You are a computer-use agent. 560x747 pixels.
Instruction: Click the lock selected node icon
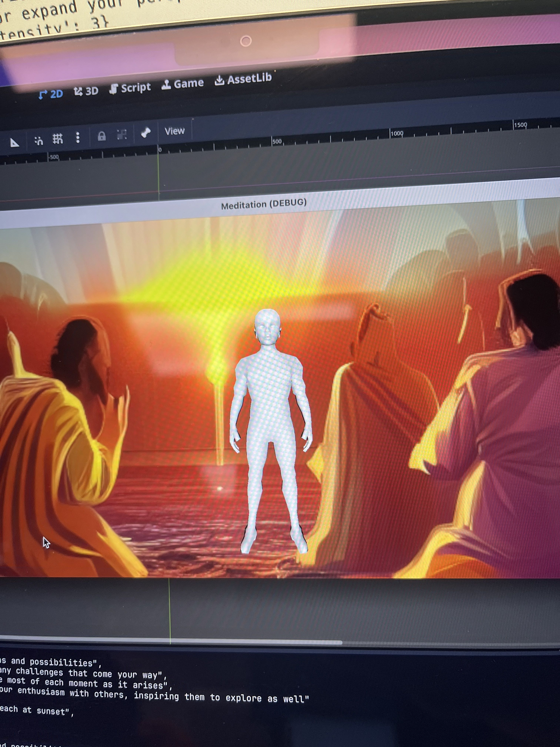click(102, 136)
